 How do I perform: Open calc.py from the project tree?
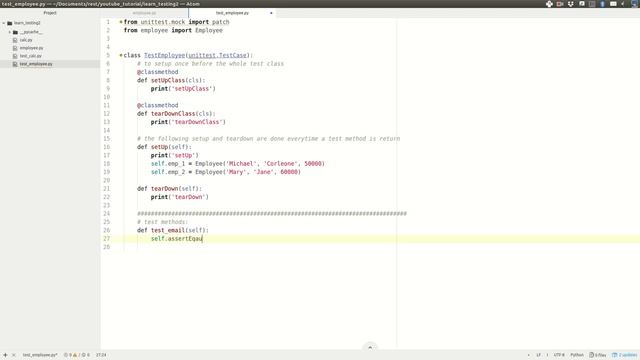tap(26, 40)
